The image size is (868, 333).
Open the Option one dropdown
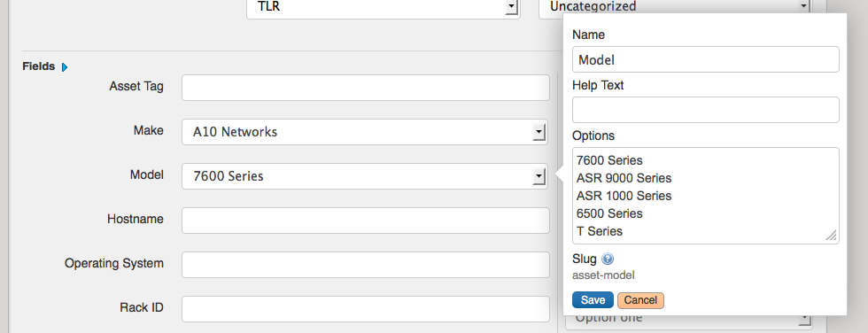click(689, 320)
